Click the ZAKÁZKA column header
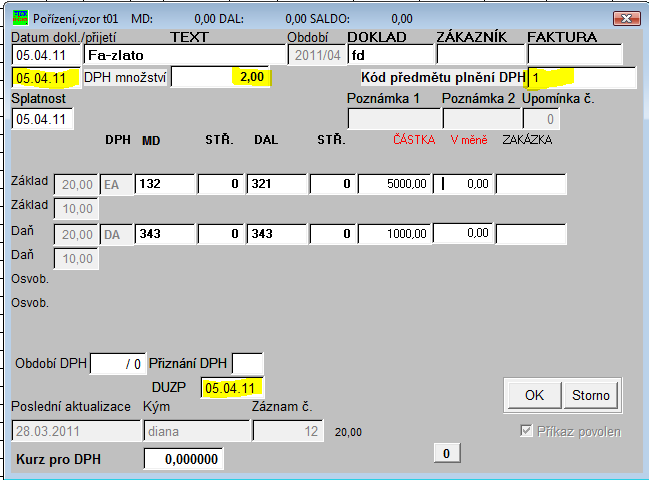649x480 pixels. [x=527, y=140]
